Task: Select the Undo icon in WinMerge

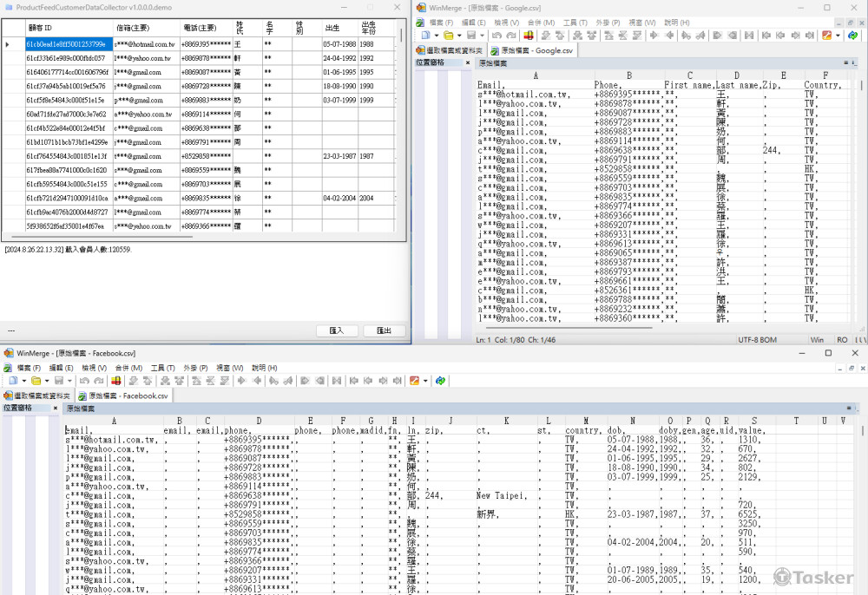Action: pos(496,36)
